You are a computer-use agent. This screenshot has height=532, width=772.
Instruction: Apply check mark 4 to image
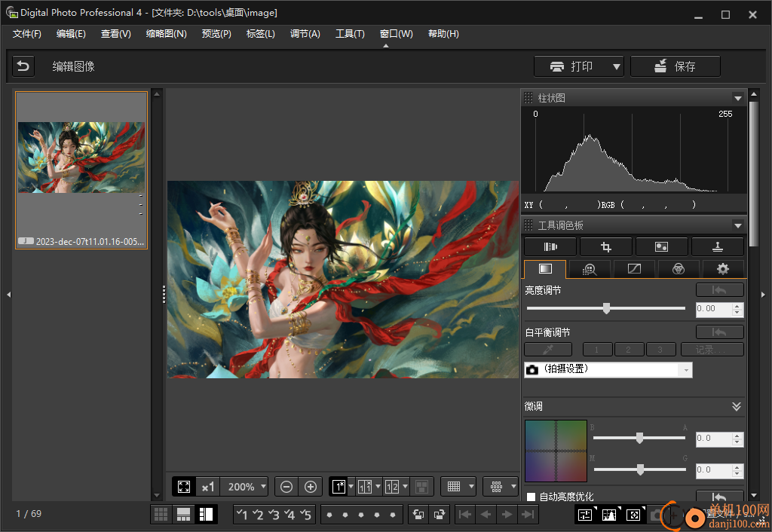289,515
